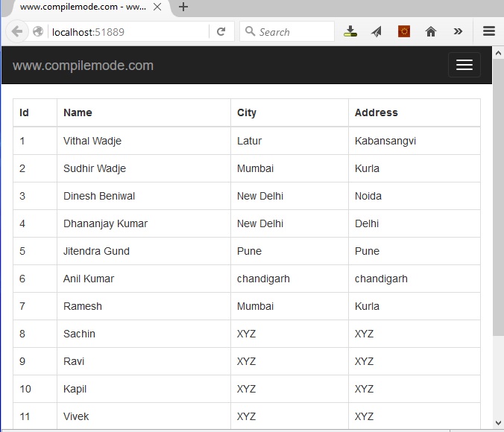
Task: Toggle the navbar collapse hamburger button
Action: (464, 66)
